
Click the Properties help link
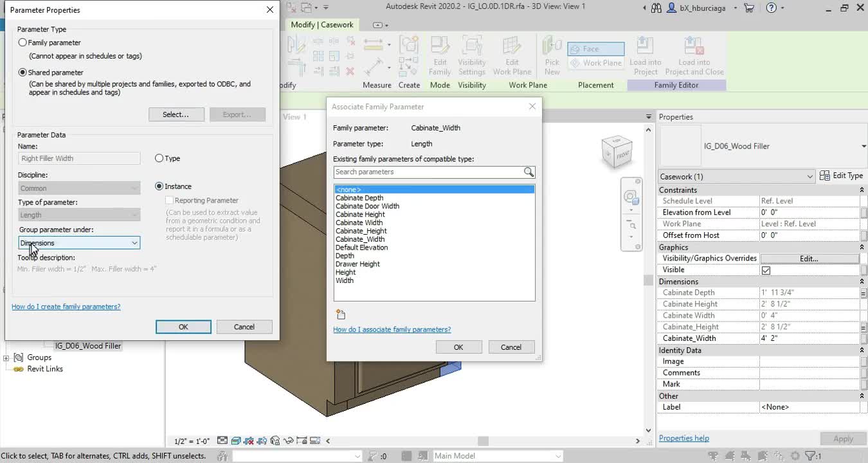point(684,439)
